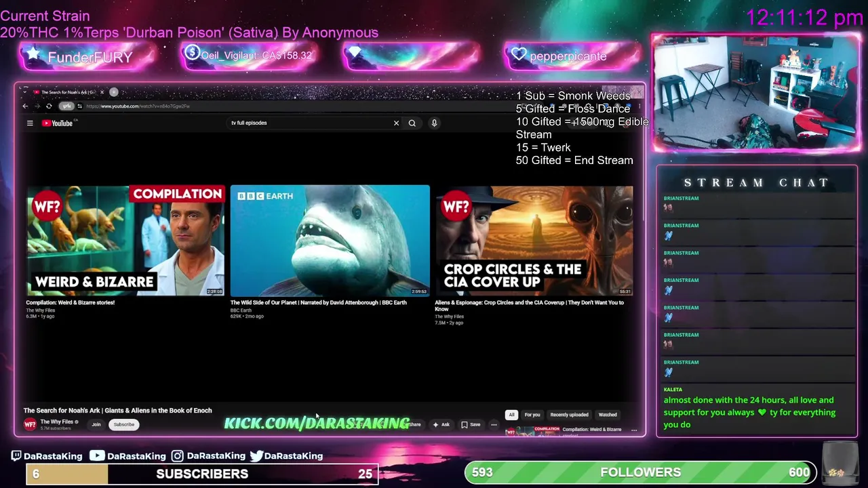Open options for sidebar Compilation video

634,430
